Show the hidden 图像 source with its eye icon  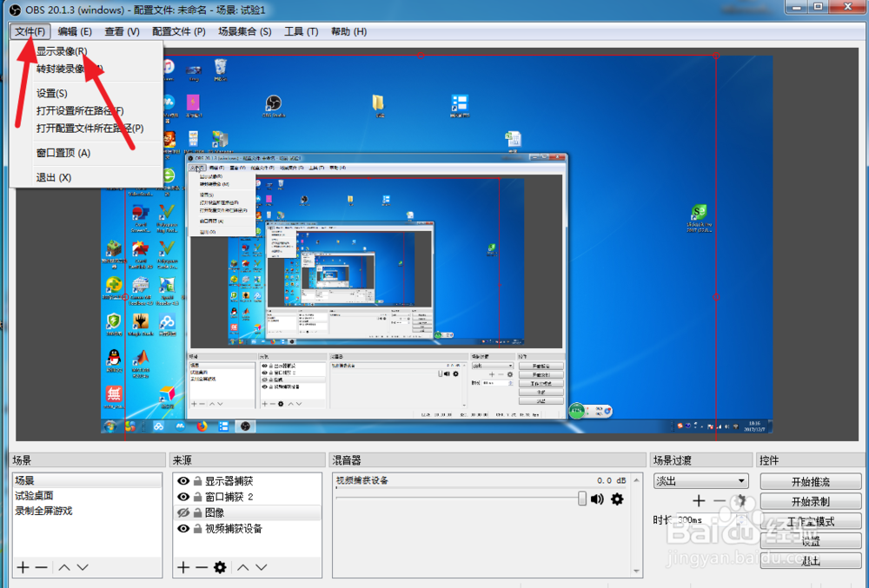pyautogui.click(x=182, y=512)
